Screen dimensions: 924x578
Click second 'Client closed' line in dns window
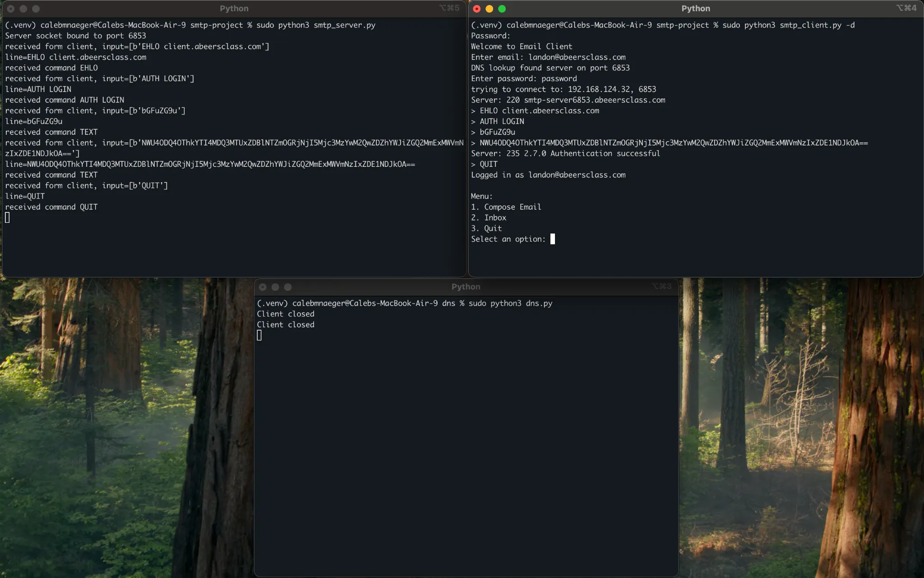(x=286, y=325)
